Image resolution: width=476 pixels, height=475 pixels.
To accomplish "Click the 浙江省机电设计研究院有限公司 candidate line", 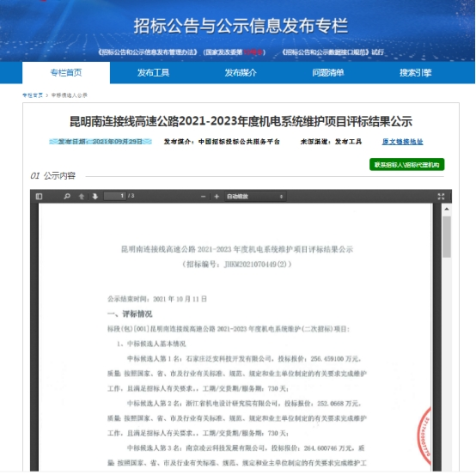I will click(244, 404).
